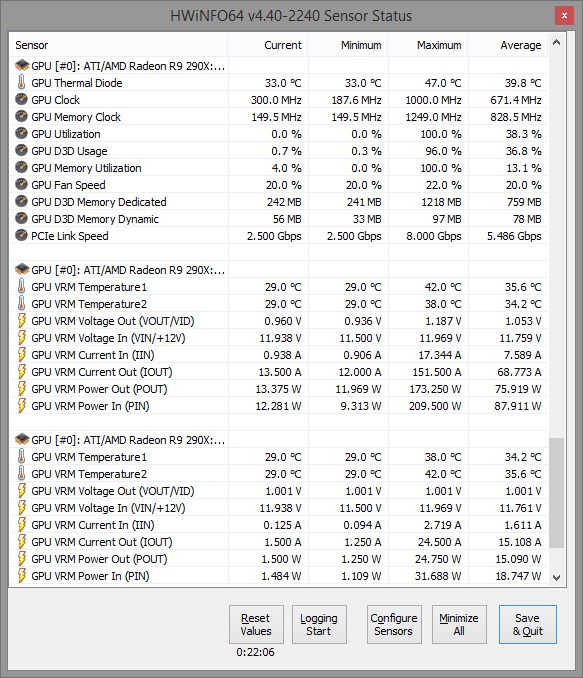The width and height of the screenshot is (583, 678).
Task: Click the Minimize All button
Action: [459, 624]
